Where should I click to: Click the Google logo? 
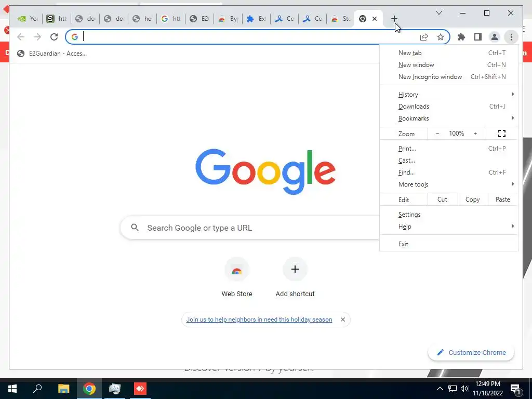coord(265,171)
